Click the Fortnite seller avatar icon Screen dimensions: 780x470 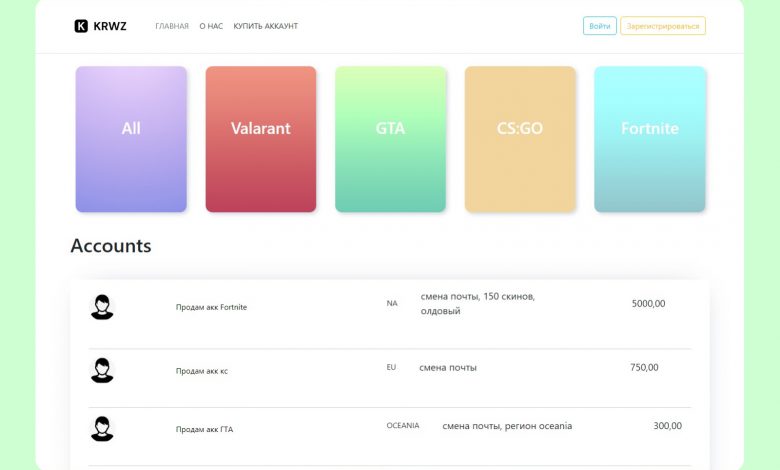coord(102,307)
